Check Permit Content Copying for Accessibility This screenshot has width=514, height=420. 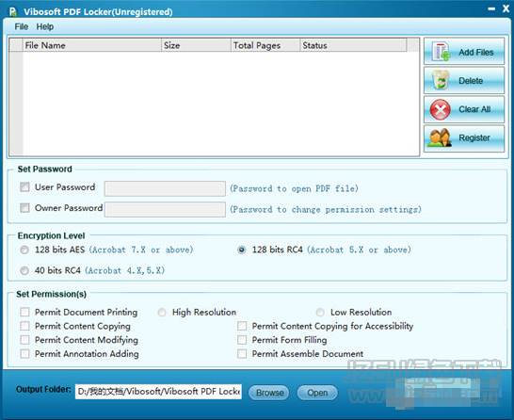242,326
